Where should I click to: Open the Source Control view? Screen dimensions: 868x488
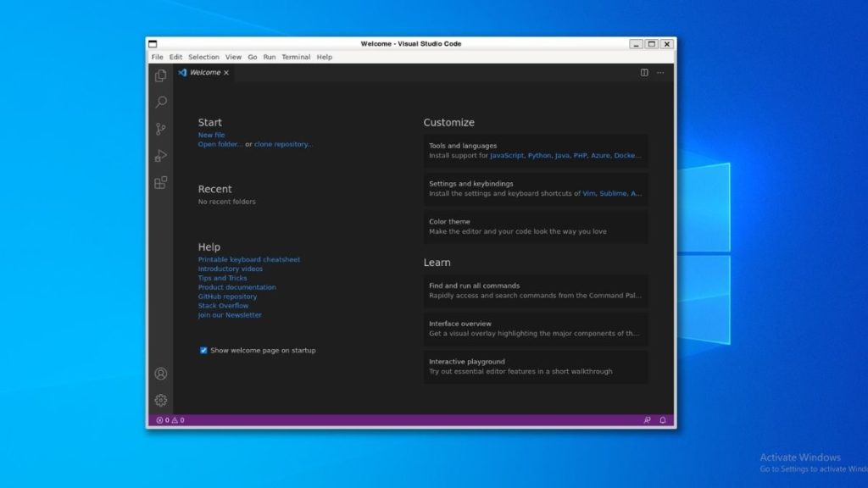pyautogui.click(x=160, y=130)
